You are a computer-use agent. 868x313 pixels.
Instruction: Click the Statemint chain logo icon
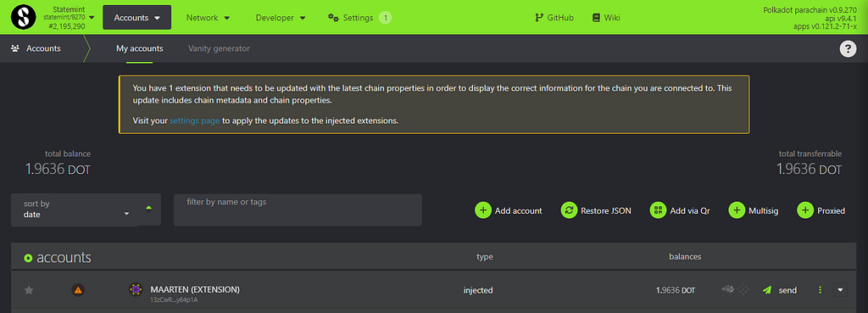tap(23, 18)
